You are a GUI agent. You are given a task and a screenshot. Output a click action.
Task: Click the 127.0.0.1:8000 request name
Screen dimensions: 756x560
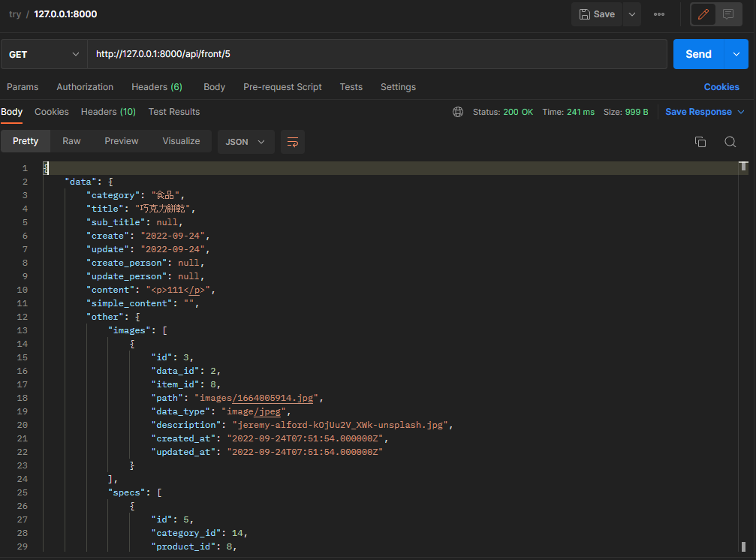65,14
